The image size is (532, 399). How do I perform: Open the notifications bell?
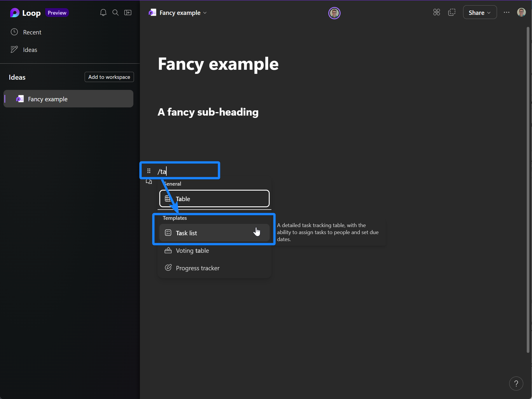point(103,13)
